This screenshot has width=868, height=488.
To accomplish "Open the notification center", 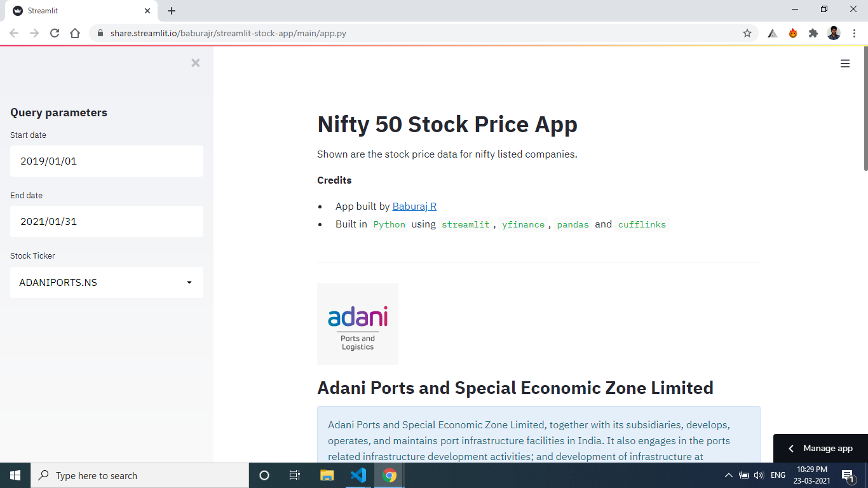I will point(848,475).
